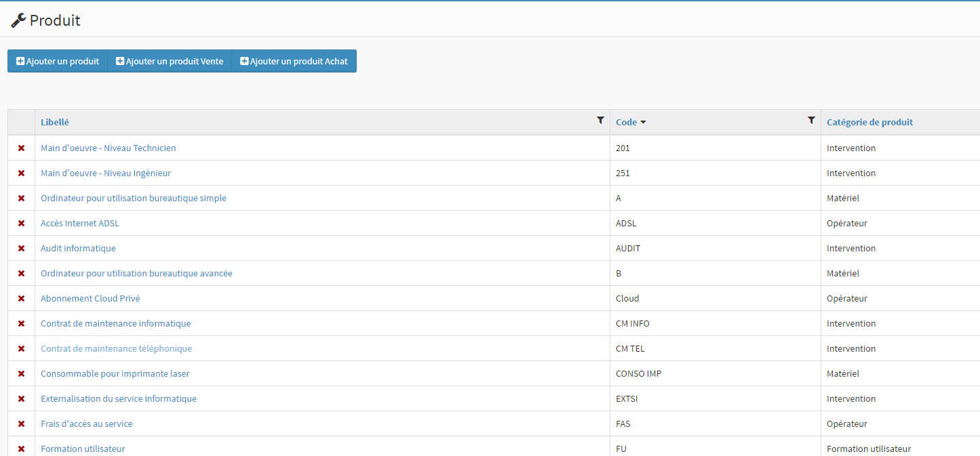
Task: Open Main d'oeuvre - Niveau Technicien product
Action: click(x=109, y=148)
